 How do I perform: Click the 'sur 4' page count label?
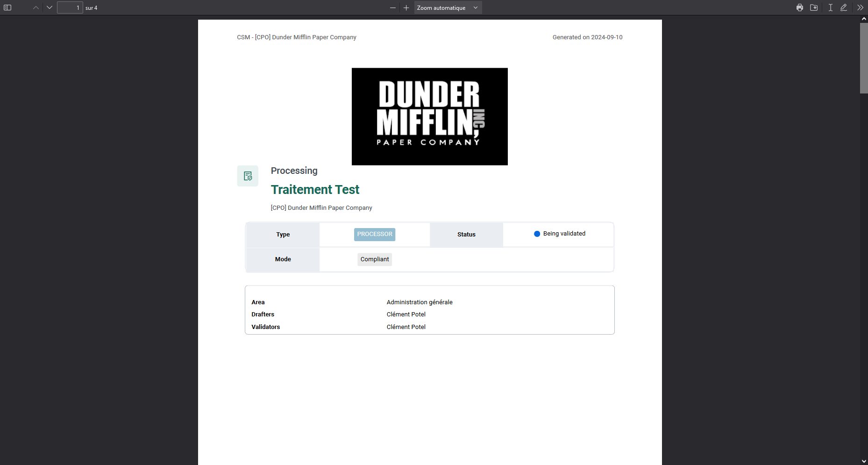coord(91,8)
